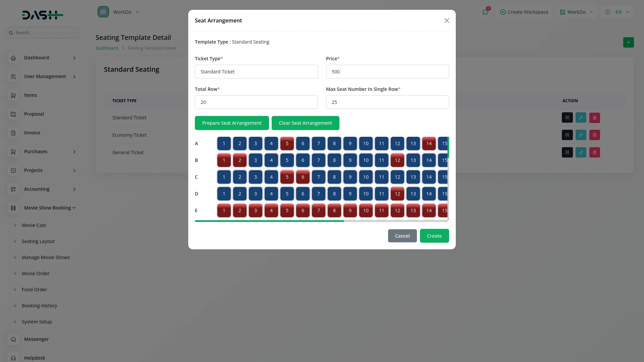Select Seating Layout in sidebar menu
Image resolution: width=644 pixels, height=362 pixels.
tap(38, 241)
